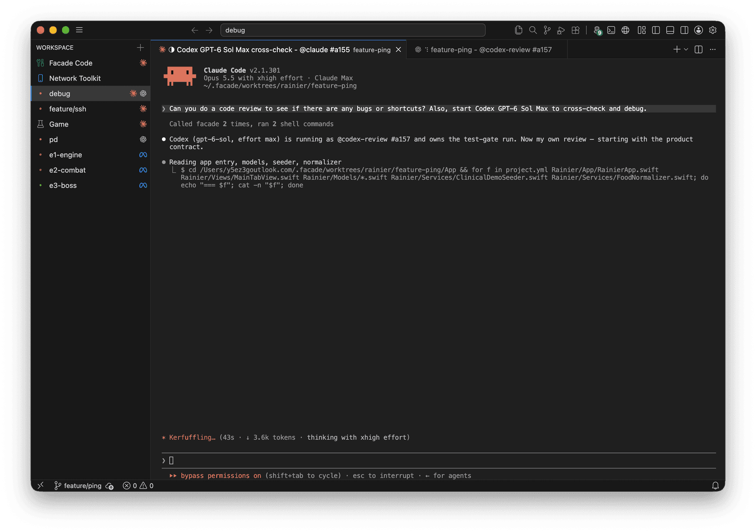756x532 pixels.
Task: Click the Claude Code prompt input line
Action: (439, 461)
